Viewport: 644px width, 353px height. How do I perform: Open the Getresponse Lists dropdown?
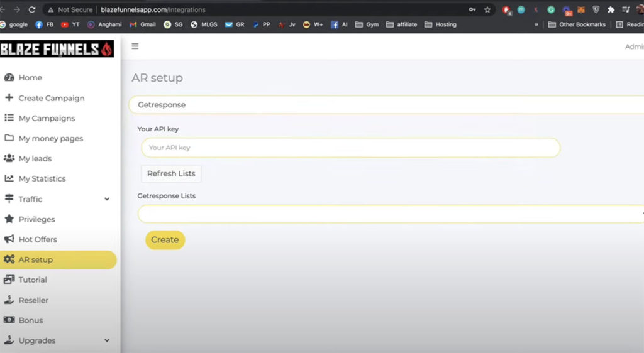[391, 214]
